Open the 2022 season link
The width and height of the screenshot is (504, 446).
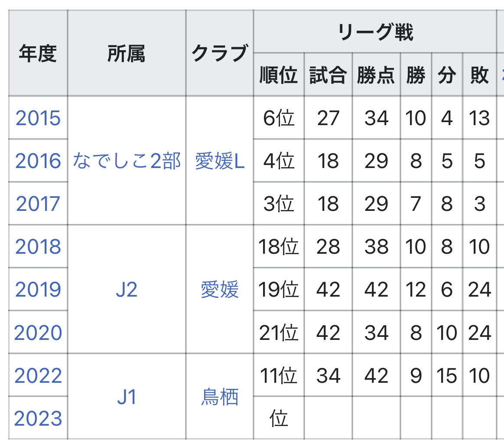click(x=38, y=376)
